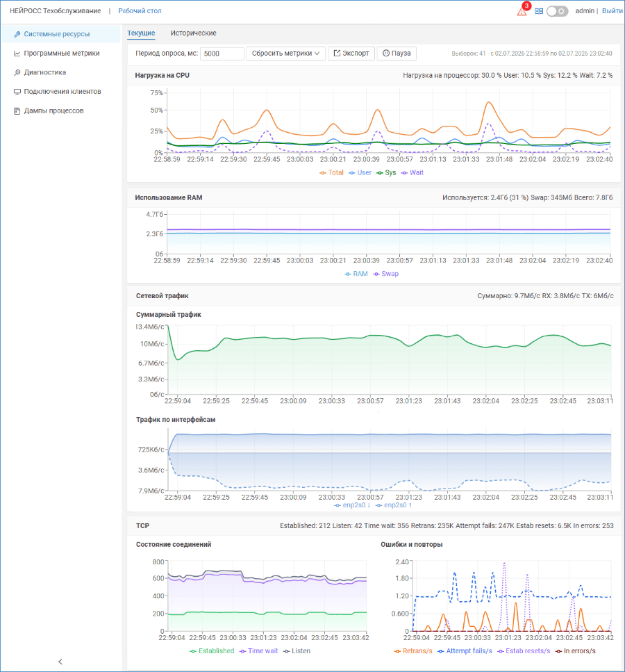The height and width of the screenshot is (672, 625).
Task: Open Подключения клиентов monitor icon
Action: point(17,91)
